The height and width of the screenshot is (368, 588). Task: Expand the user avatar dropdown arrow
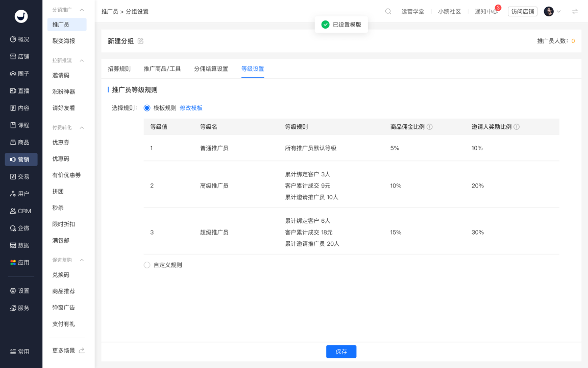pyautogui.click(x=559, y=12)
